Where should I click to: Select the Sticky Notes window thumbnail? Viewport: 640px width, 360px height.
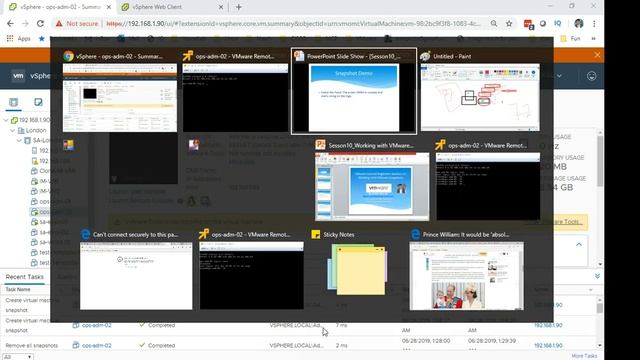point(358,269)
